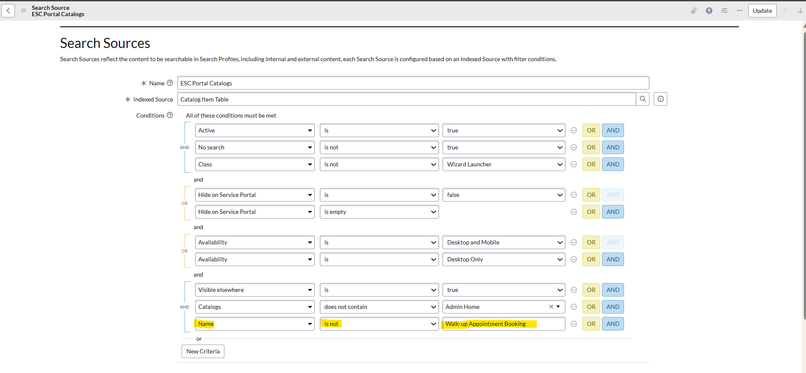Open the 'does not contain' operator dropdown
The image size is (806, 373).
coord(379,307)
